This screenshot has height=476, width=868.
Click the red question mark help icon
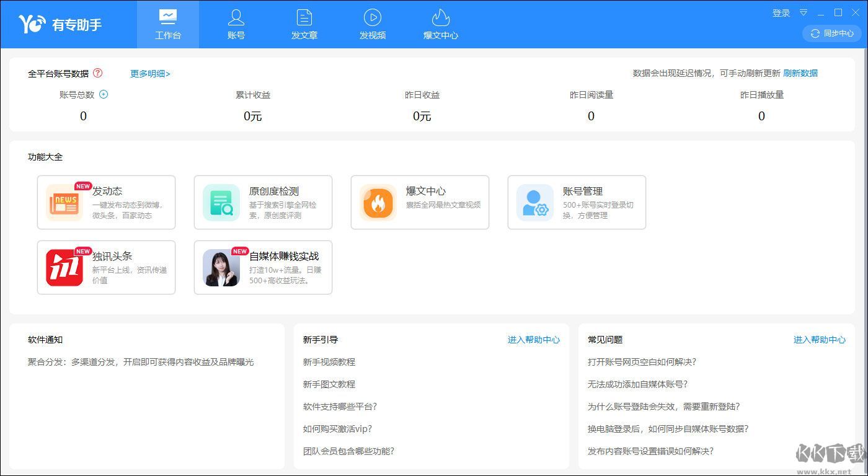97,73
